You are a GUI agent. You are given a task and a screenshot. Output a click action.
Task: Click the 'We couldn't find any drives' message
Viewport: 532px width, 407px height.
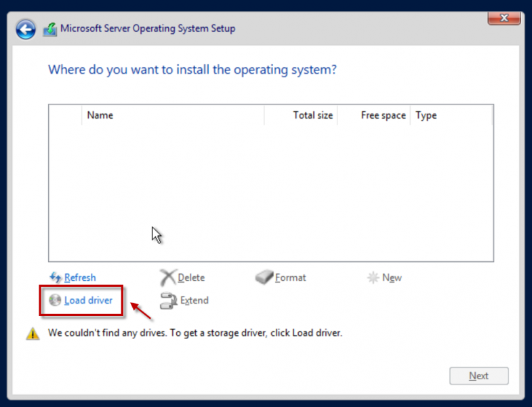tap(195, 333)
